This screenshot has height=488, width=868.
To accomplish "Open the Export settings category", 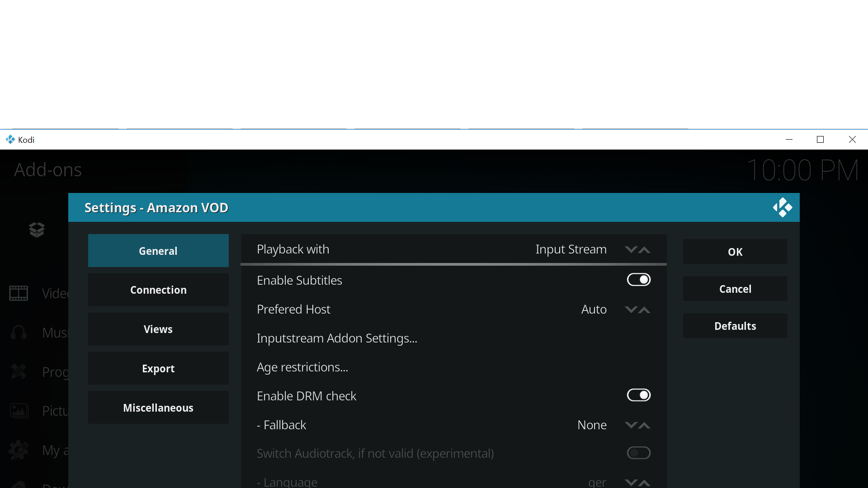I will [x=158, y=368].
